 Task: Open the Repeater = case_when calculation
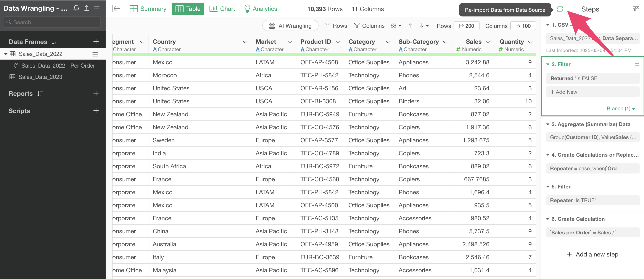click(x=592, y=169)
